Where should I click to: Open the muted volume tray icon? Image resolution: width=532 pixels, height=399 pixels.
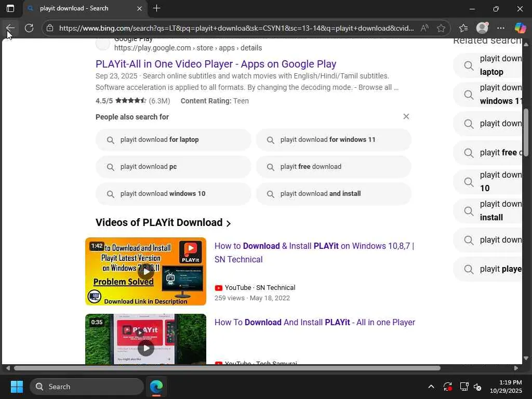click(x=477, y=387)
